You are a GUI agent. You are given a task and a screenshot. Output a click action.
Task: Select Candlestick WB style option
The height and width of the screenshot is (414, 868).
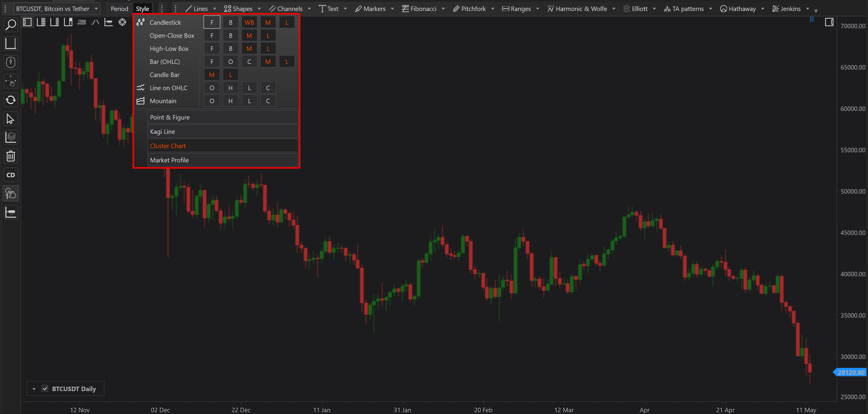(249, 22)
